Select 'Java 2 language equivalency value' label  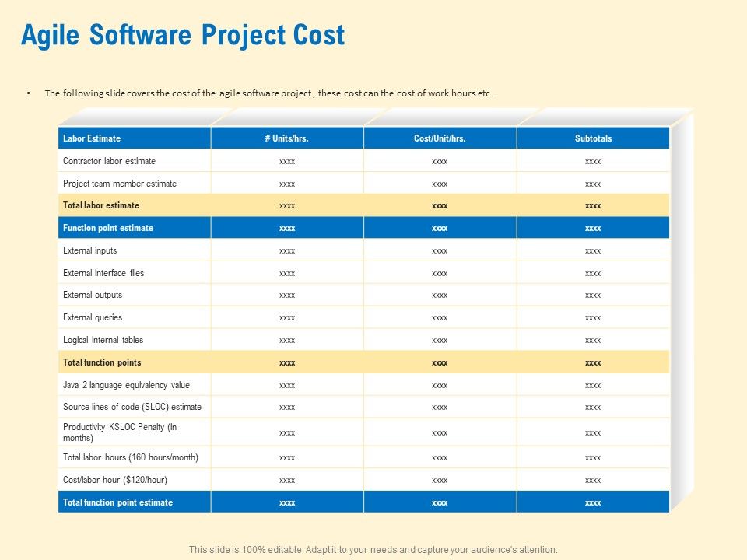(126, 385)
